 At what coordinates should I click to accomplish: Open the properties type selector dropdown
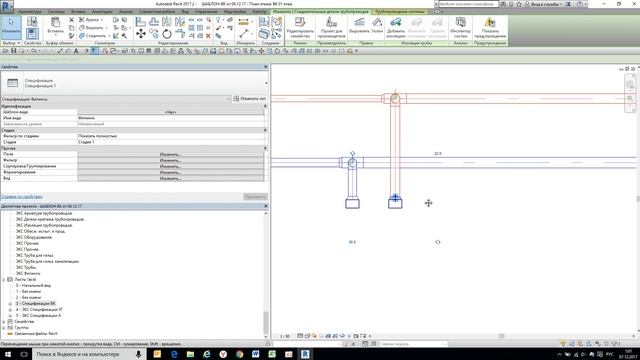click(266, 83)
